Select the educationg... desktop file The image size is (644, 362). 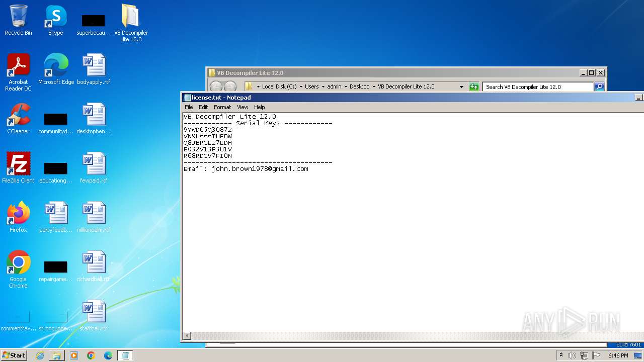click(x=56, y=172)
